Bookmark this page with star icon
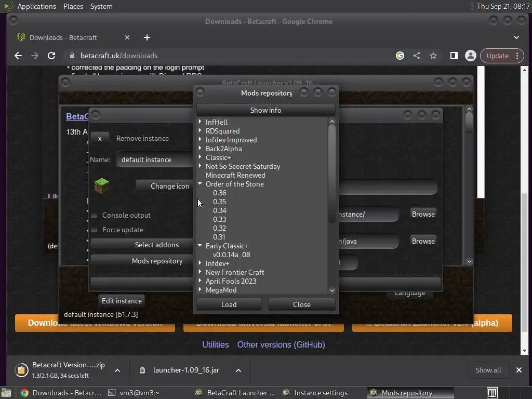This screenshot has height=399, width=532. [433, 56]
